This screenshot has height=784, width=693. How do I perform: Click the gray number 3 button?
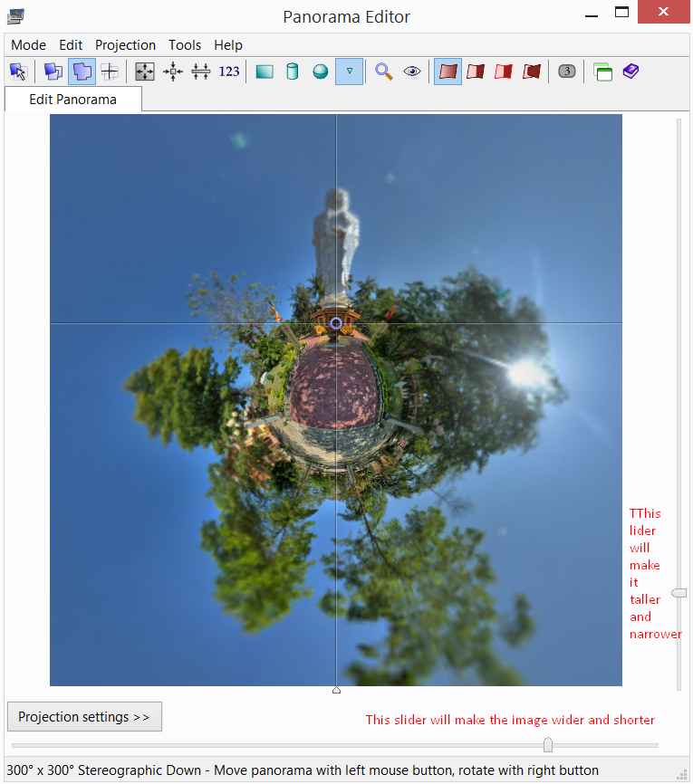[567, 72]
